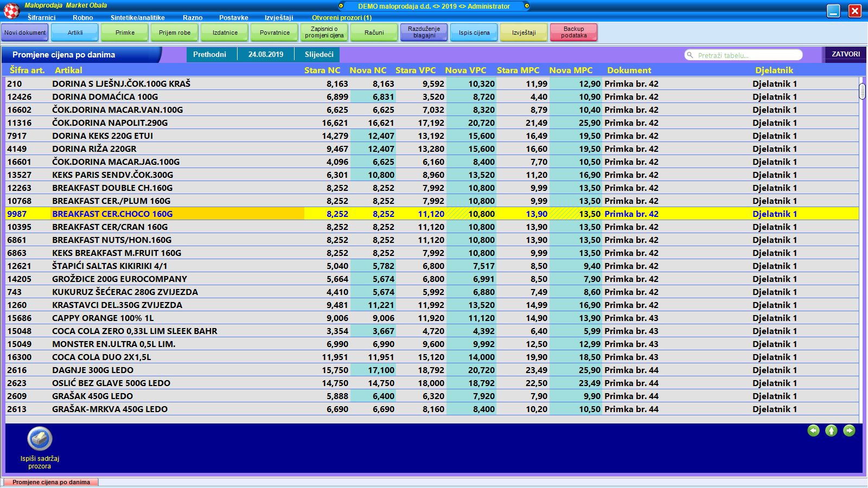This screenshot has height=488, width=868.
Task: Open the Šifrarnici menu
Action: pos(41,18)
